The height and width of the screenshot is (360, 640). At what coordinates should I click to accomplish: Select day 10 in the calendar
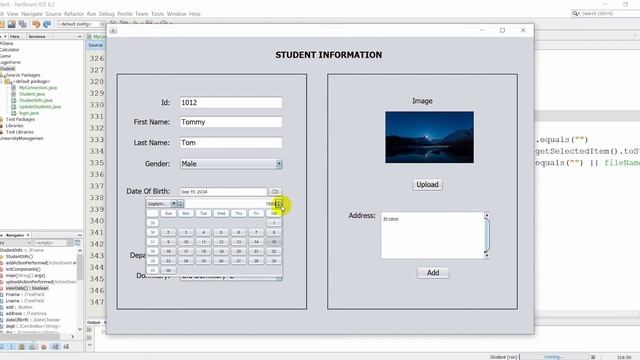coord(186,242)
